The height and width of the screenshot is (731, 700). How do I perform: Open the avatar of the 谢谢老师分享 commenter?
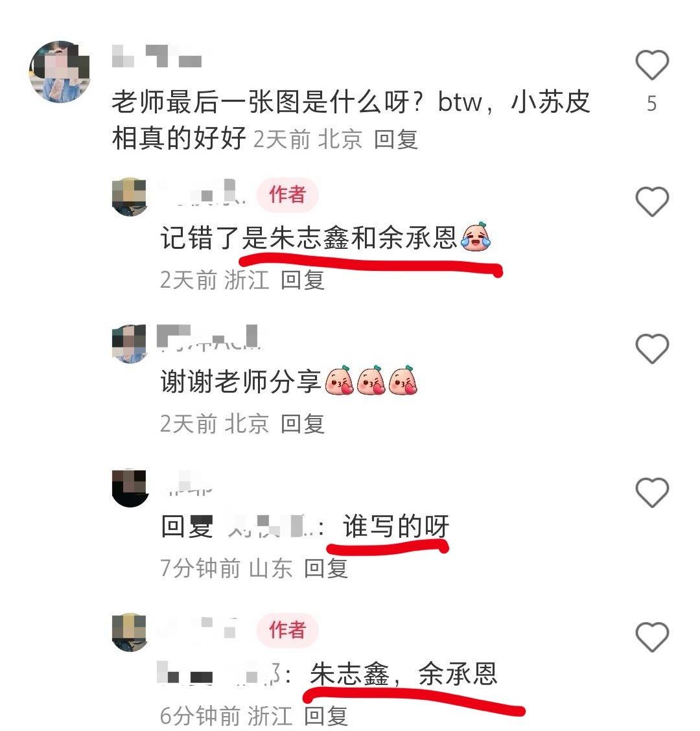pos(130,343)
